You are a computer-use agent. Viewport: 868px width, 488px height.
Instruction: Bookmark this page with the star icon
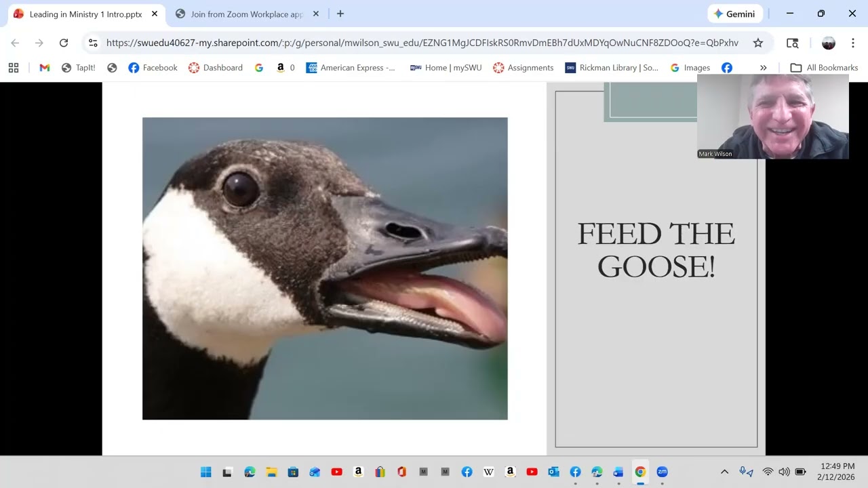point(758,43)
